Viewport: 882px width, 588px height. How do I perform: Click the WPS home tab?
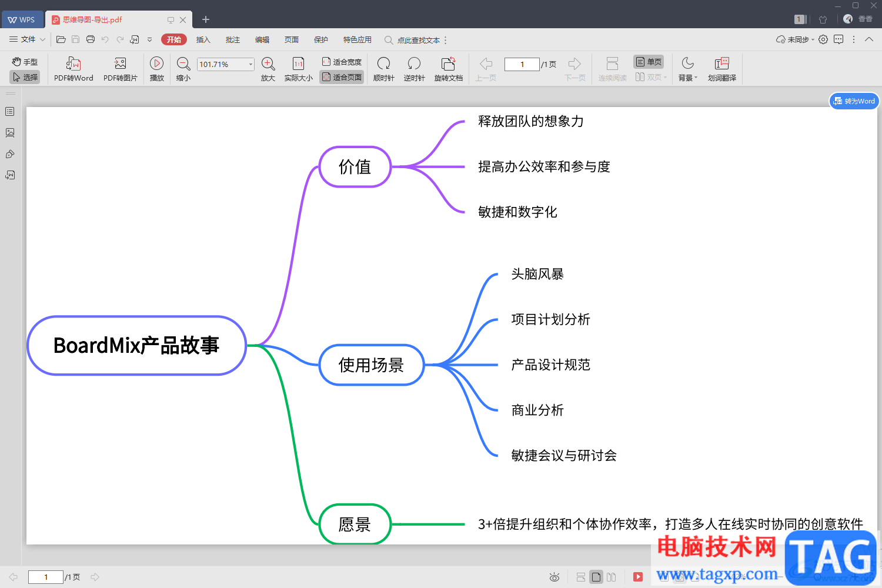click(x=22, y=19)
